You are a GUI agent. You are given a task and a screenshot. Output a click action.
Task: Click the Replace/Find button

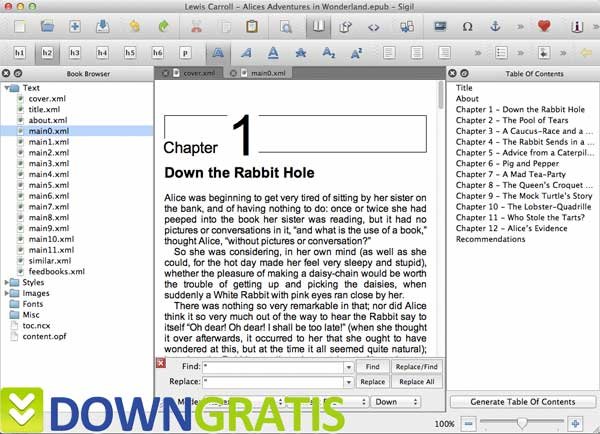416,367
